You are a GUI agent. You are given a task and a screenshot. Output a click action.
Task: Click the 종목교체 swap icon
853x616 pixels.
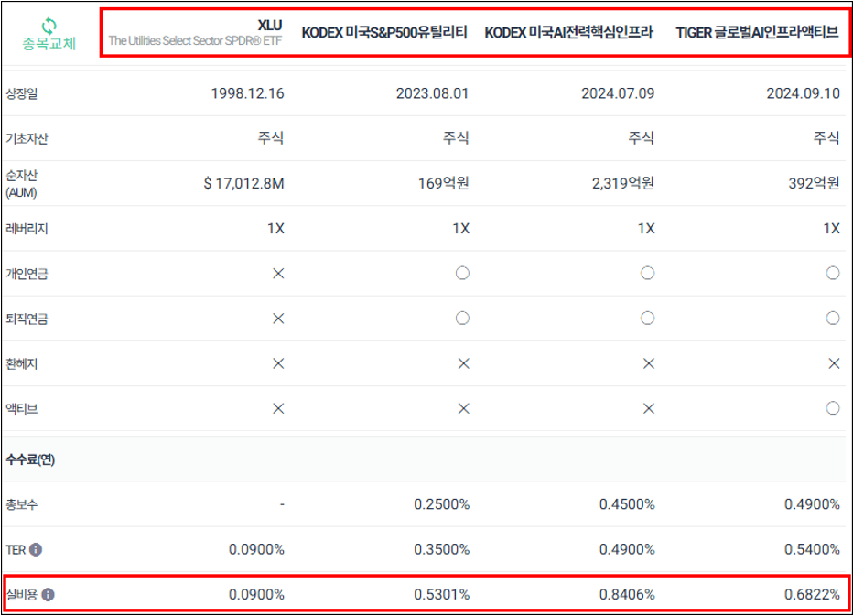[49, 25]
